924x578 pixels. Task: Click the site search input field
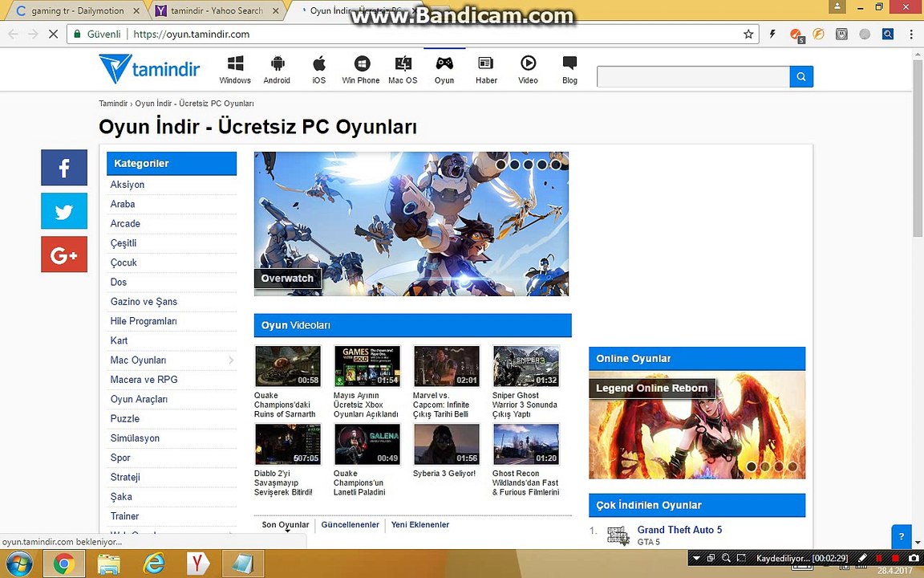tap(693, 76)
